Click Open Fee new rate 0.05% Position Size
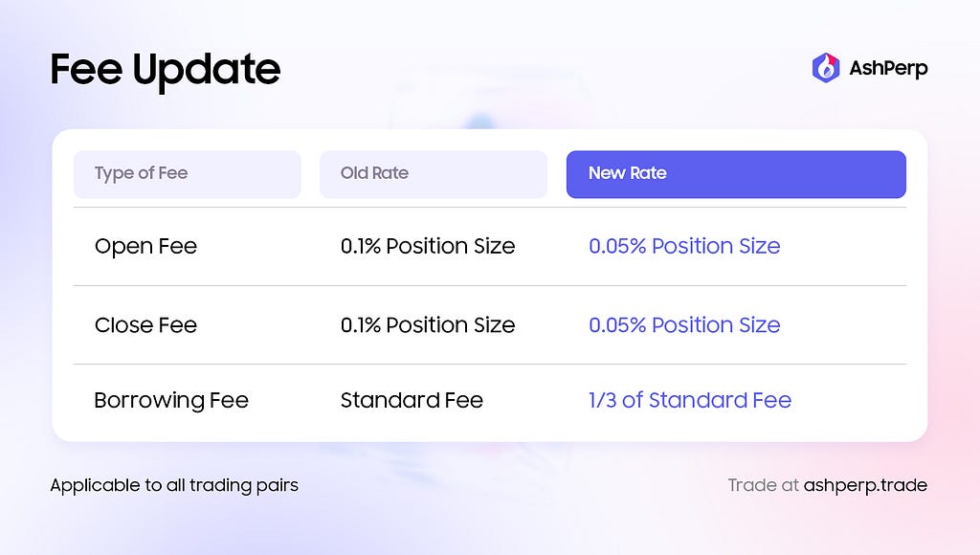980x555 pixels. pyautogui.click(x=684, y=246)
